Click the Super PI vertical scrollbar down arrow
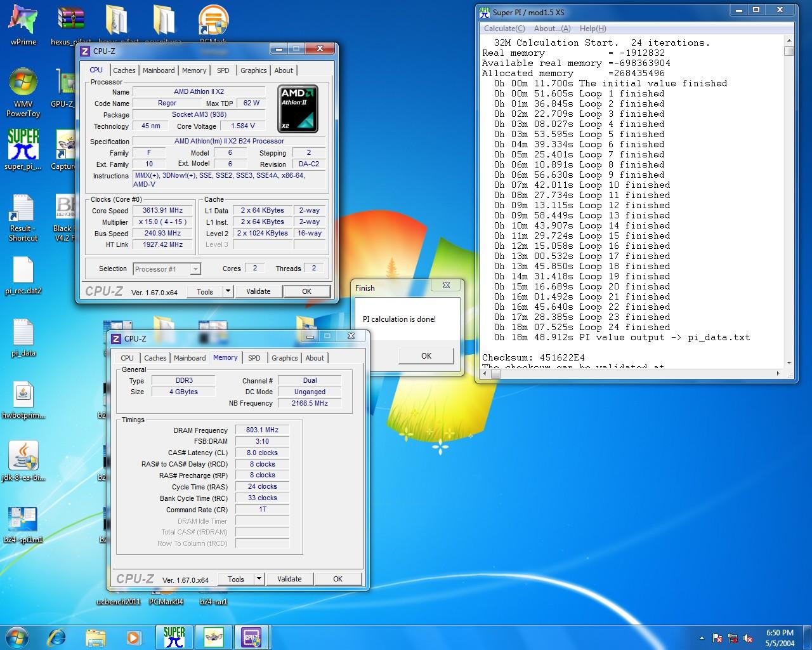Image resolution: width=812 pixels, height=650 pixels. pyautogui.click(x=789, y=363)
